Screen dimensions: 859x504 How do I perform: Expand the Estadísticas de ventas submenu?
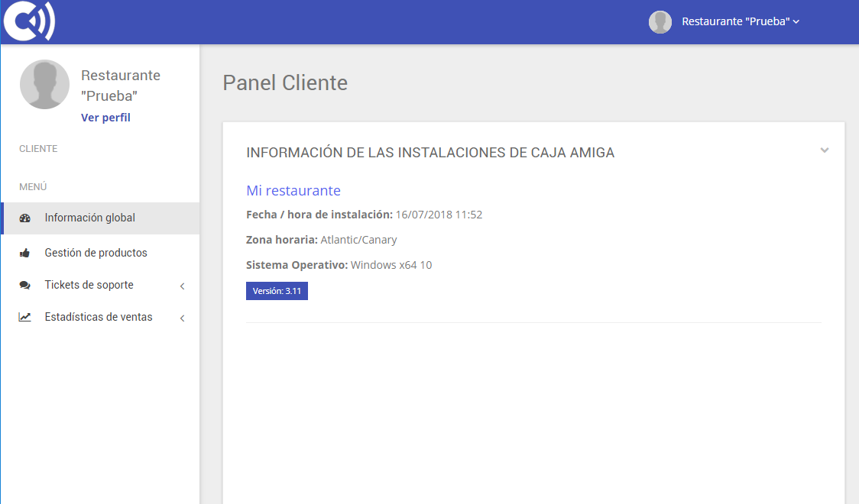pos(183,316)
